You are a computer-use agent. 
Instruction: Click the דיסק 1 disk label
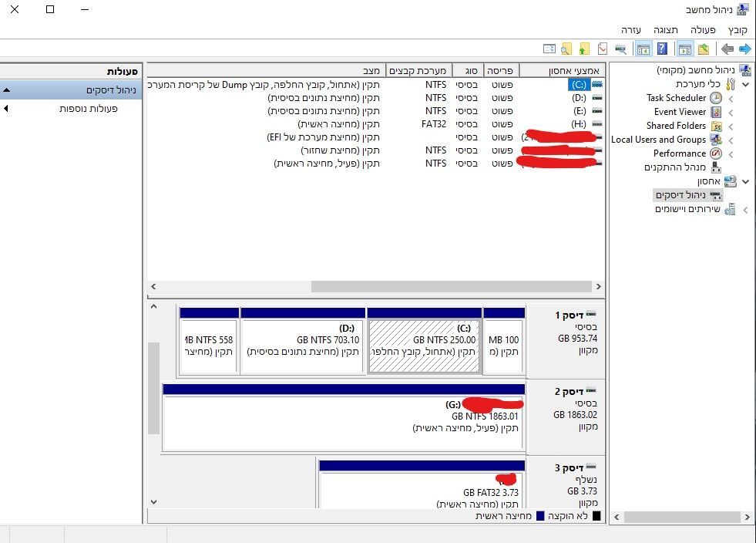570,315
